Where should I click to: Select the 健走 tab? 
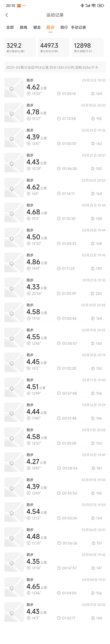point(37,27)
